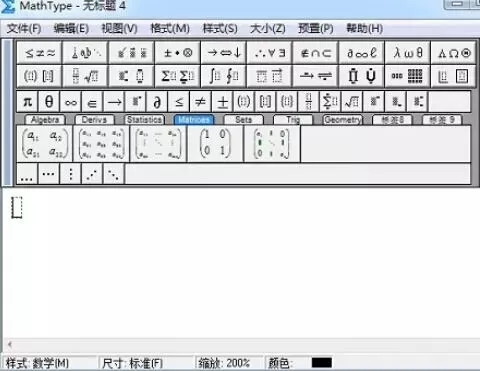This screenshot has height=371, width=480.
Task: Open the 样式(S) menu
Action: (220, 28)
